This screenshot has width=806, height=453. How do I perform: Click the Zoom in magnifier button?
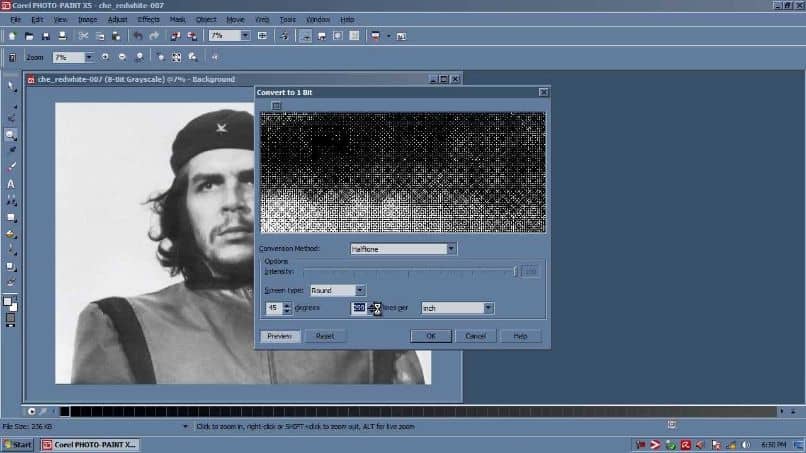pos(107,58)
